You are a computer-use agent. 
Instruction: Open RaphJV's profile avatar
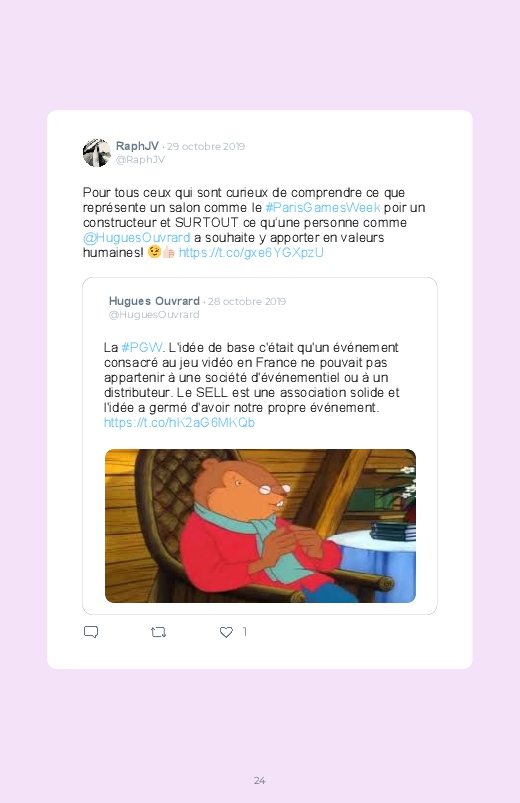[x=97, y=153]
